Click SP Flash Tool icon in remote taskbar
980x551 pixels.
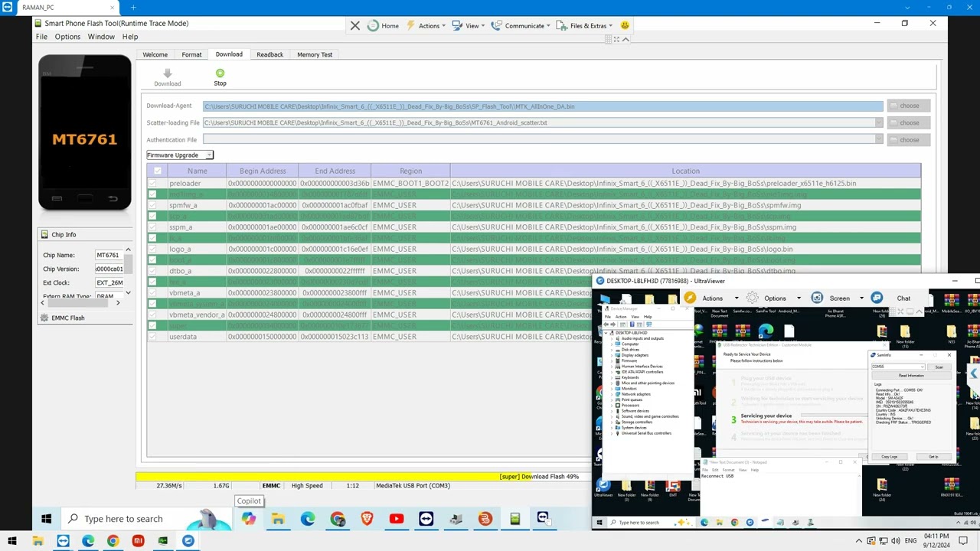tap(515, 519)
